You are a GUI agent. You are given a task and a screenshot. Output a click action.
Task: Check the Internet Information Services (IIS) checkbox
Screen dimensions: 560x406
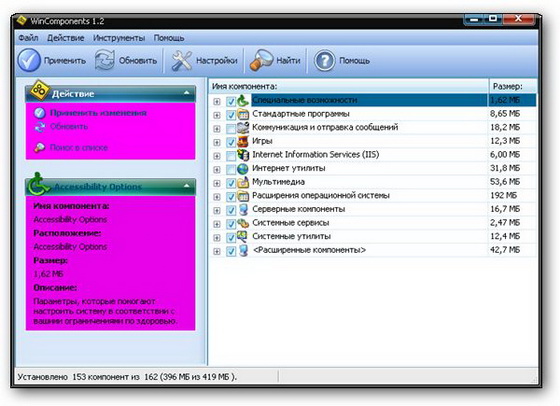pos(231,156)
